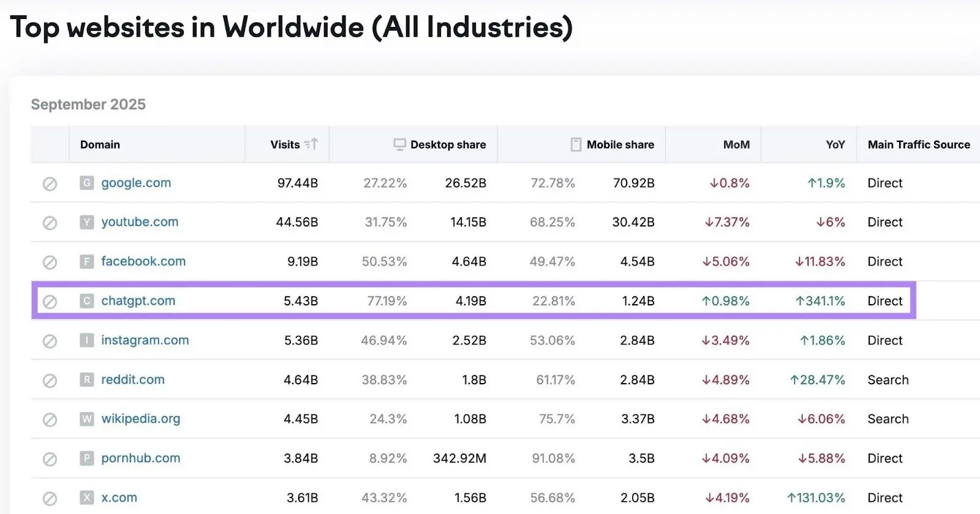Click the exclude icon in x.com row
980x514 pixels.
pos(50,499)
